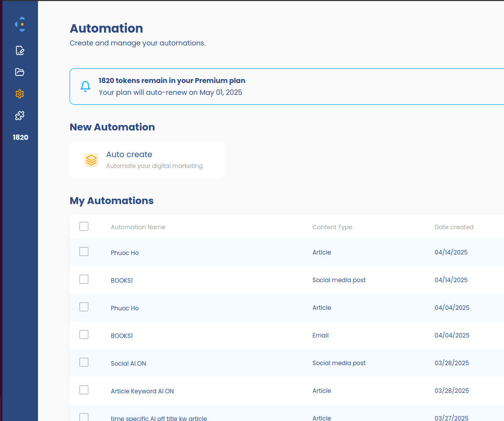This screenshot has width=504, height=421.
Task: Click the Automation Name column header
Action: pyautogui.click(x=138, y=227)
